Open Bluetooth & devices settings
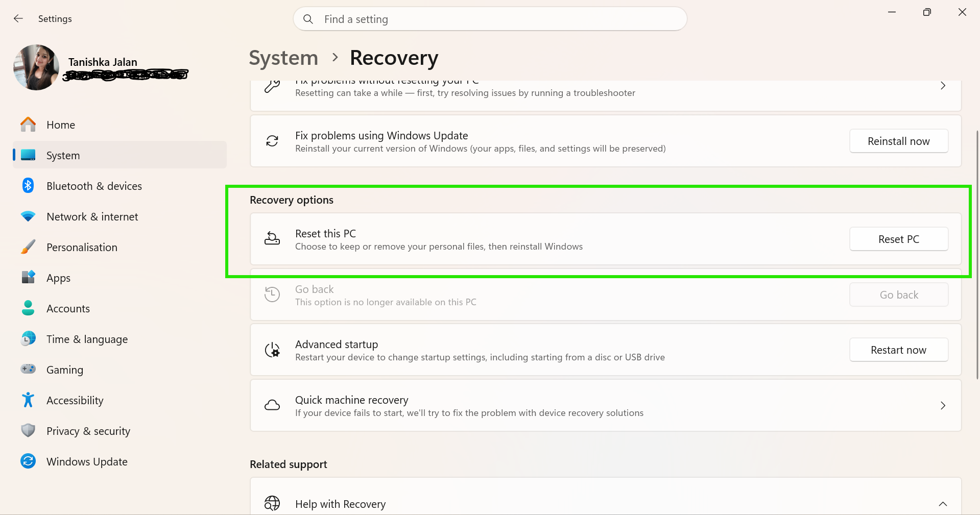 pyautogui.click(x=119, y=186)
